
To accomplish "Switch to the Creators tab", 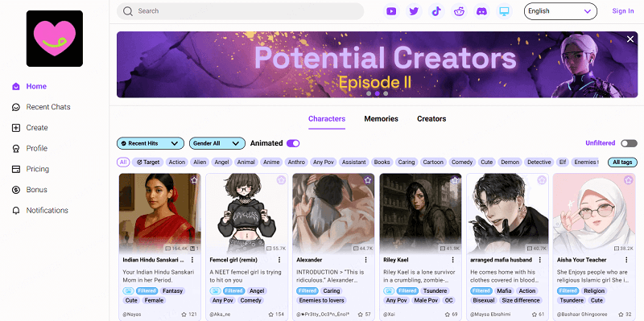I will (x=431, y=119).
